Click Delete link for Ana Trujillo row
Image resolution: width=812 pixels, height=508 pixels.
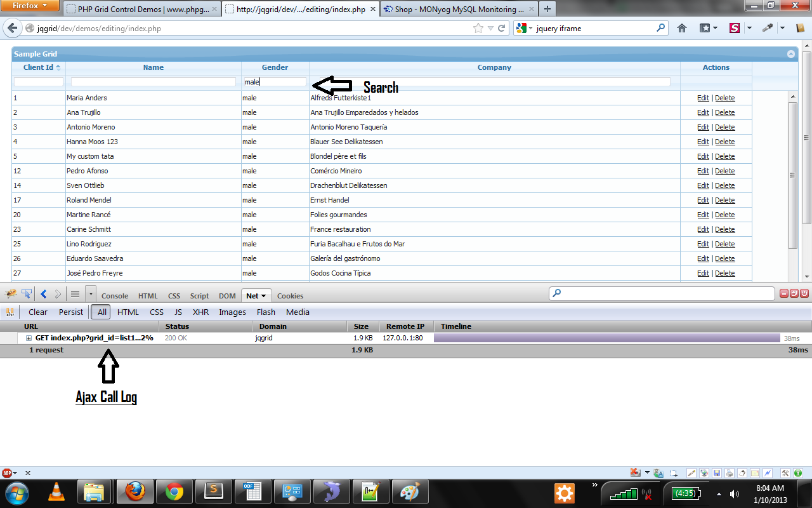tap(724, 112)
